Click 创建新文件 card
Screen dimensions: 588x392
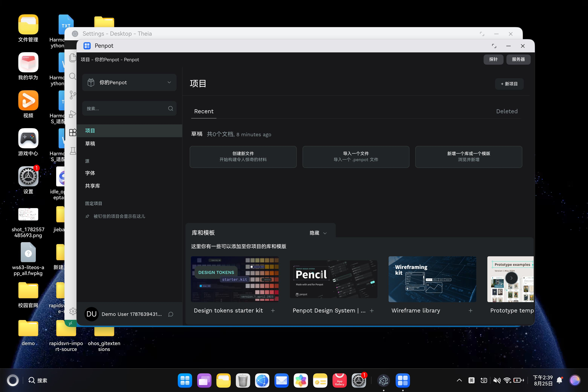[x=243, y=157]
